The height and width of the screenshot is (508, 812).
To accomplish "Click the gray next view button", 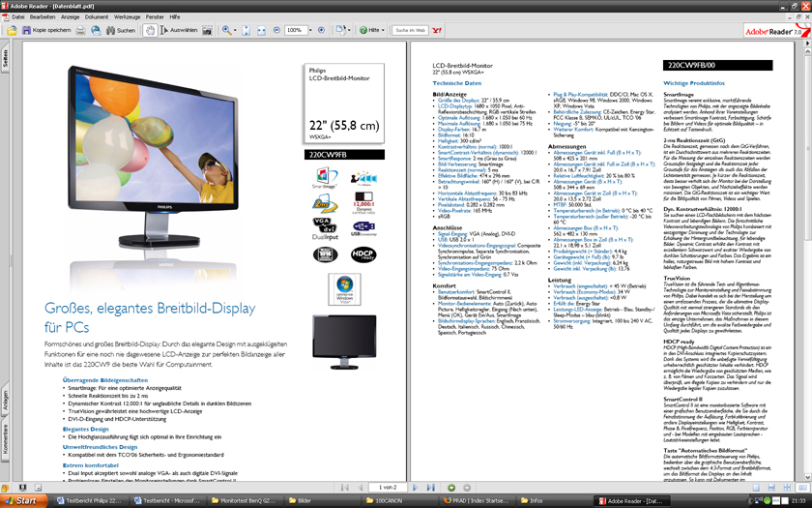I will tap(467, 488).
